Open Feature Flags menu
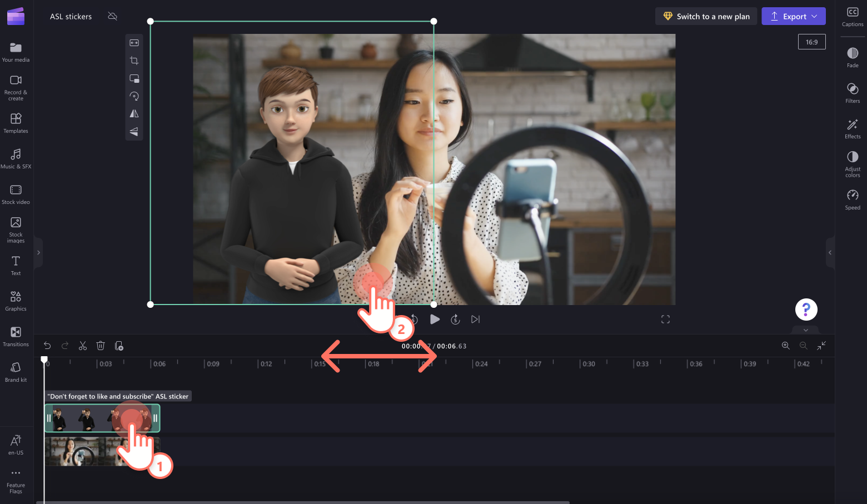Image resolution: width=867 pixels, height=504 pixels. 16,481
